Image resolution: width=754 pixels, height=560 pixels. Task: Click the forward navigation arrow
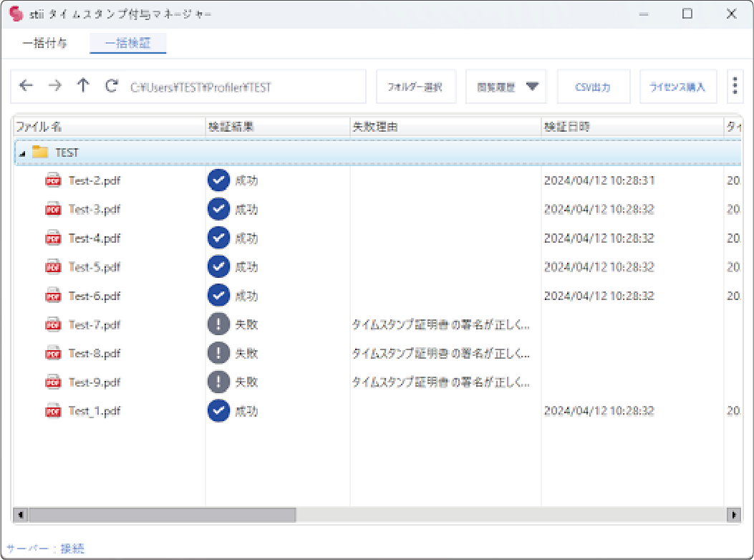coord(54,85)
